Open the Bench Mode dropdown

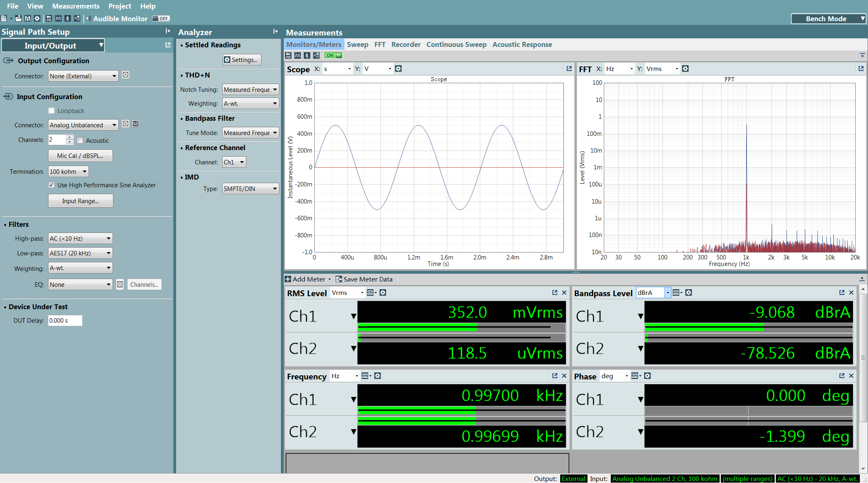828,19
